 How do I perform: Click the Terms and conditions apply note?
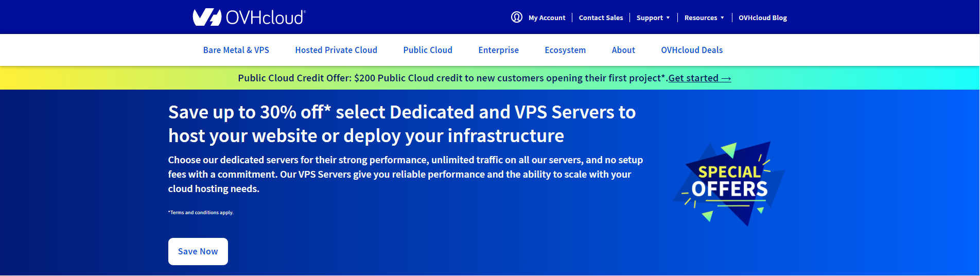[201, 213]
